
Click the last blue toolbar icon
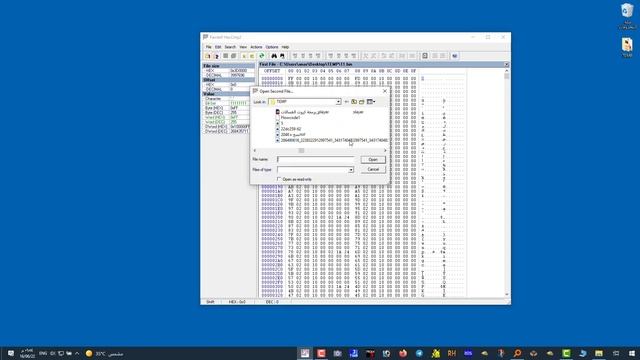454,56
